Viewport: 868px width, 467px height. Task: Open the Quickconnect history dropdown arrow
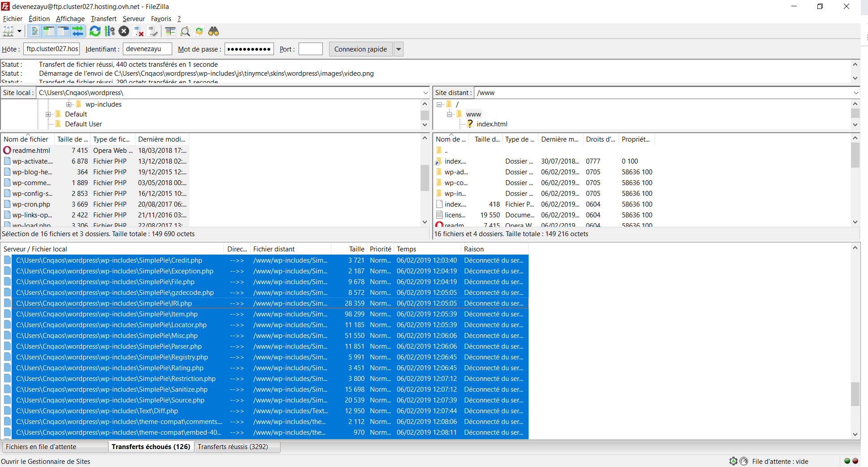(x=398, y=49)
